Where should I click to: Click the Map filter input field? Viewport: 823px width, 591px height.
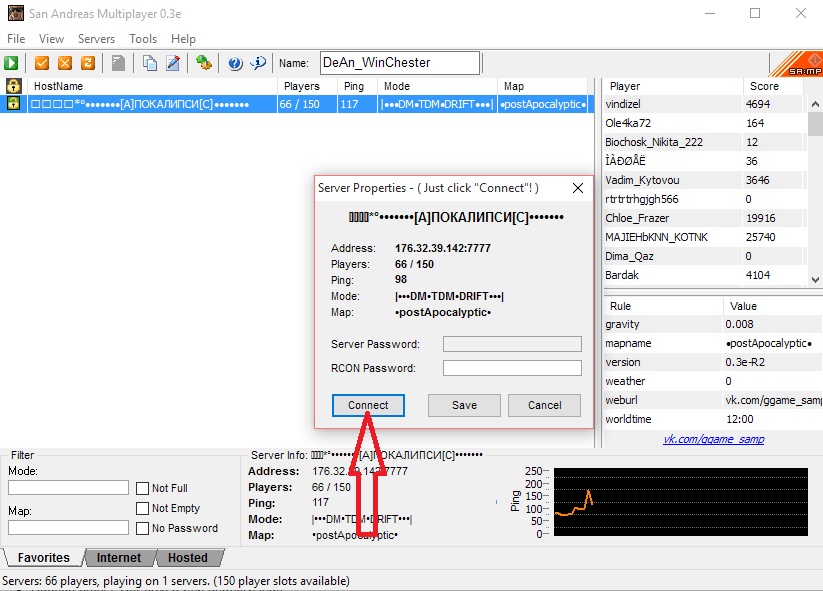[x=68, y=527]
